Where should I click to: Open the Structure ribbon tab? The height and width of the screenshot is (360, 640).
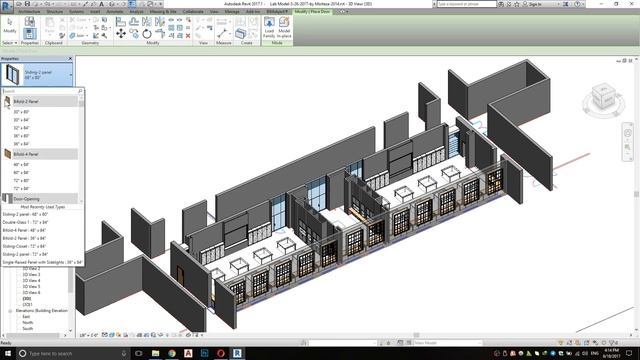(x=55, y=11)
